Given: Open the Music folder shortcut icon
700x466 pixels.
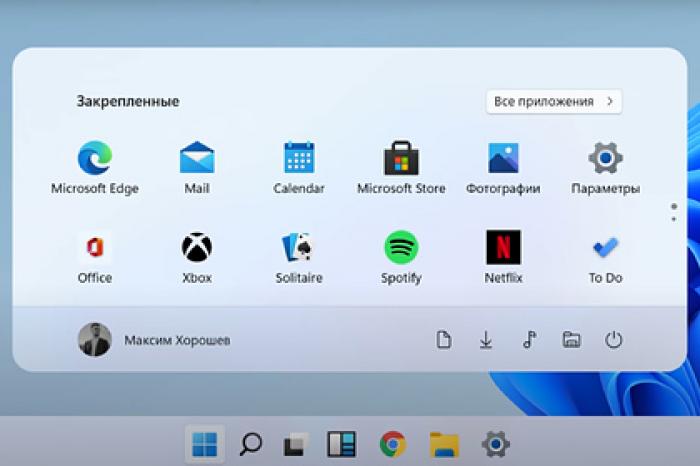Looking at the screenshot, I should pyautogui.click(x=529, y=340).
